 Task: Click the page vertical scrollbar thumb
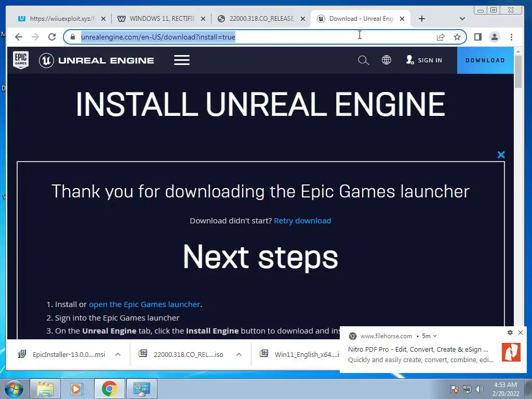pyautogui.click(x=518, y=72)
